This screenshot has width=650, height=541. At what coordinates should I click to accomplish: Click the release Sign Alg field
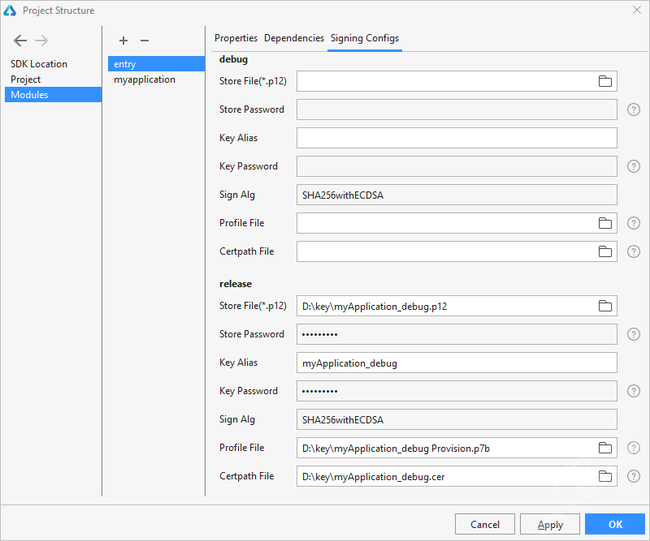(456, 420)
